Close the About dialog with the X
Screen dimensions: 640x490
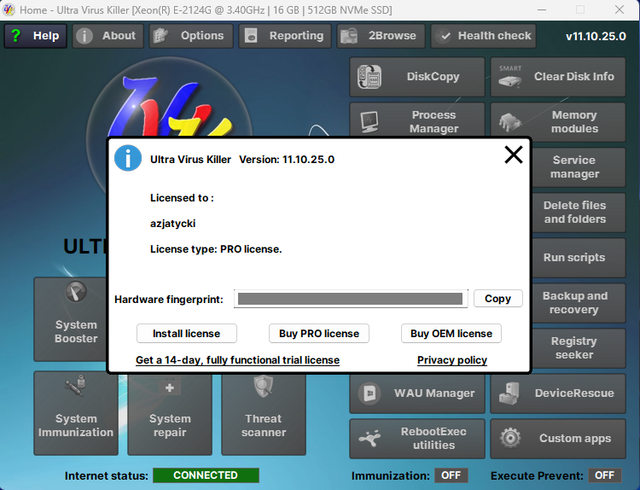(513, 155)
